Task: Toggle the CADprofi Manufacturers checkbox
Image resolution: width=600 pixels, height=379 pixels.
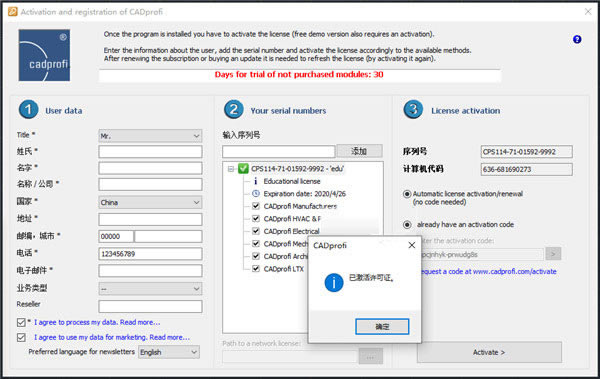Action: coord(256,206)
